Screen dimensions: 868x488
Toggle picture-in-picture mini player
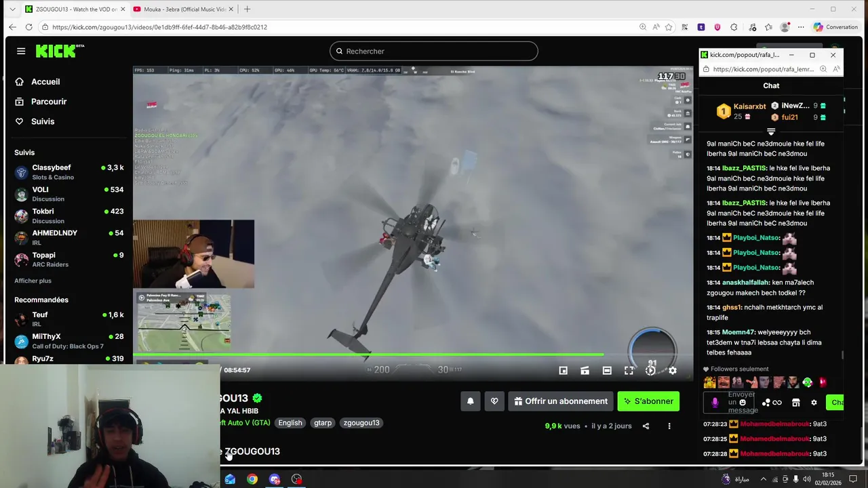(563, 370)
